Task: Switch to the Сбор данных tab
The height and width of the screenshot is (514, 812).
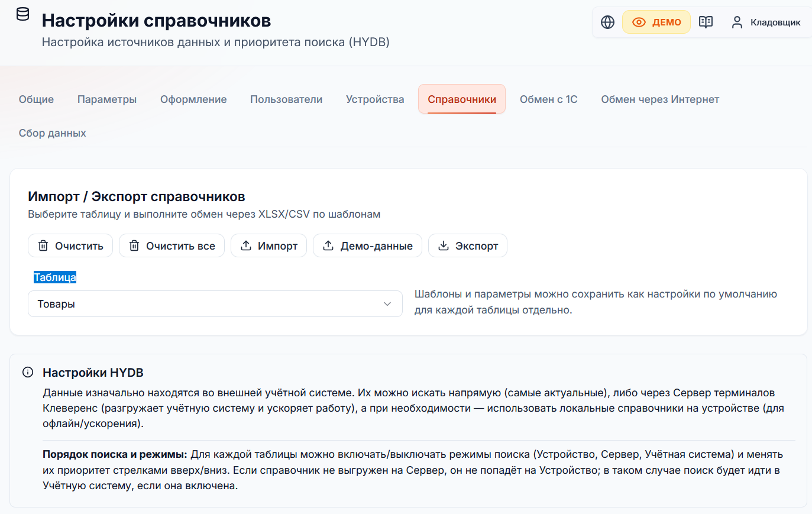Action: tap(53, 133)
